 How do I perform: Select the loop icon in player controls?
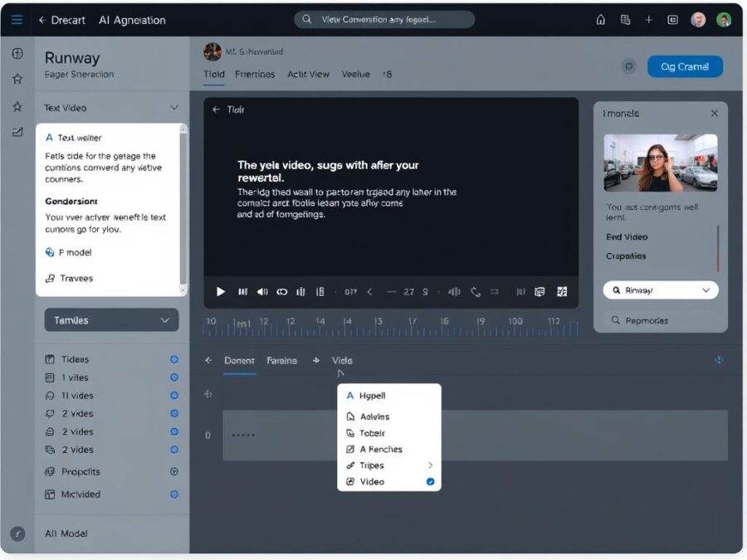click(x=281, y=292)
